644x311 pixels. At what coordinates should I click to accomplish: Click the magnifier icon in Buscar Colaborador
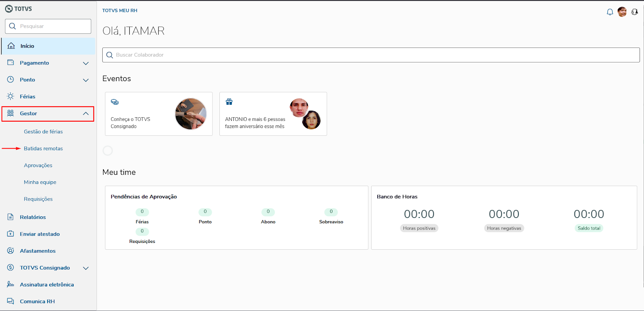(x=109, y=55)
